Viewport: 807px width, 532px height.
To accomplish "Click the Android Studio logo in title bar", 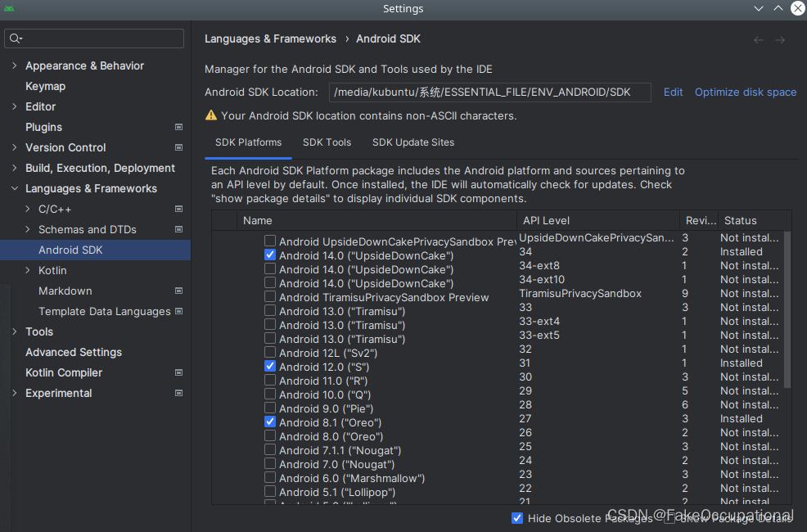I will 9,8.
